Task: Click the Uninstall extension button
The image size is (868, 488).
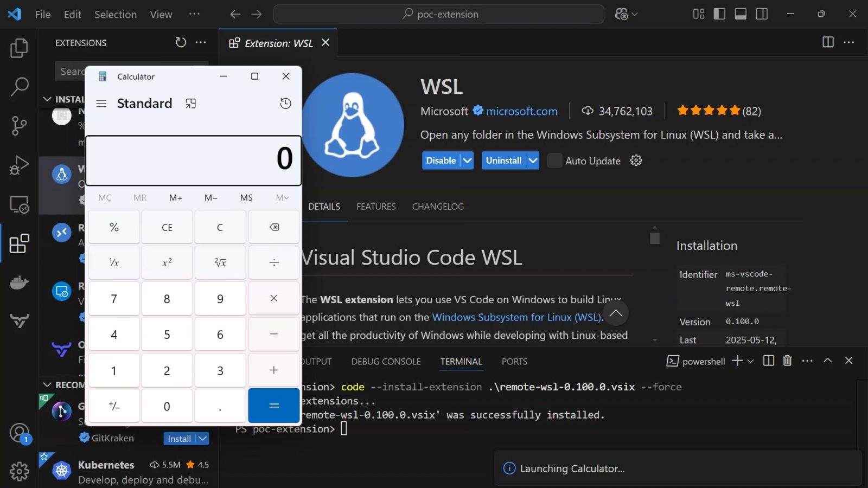Action: pyautogui.click(x=503, y=160)
